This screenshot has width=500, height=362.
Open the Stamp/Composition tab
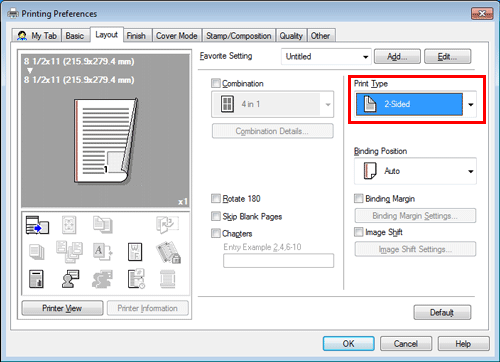pos(239,36)
